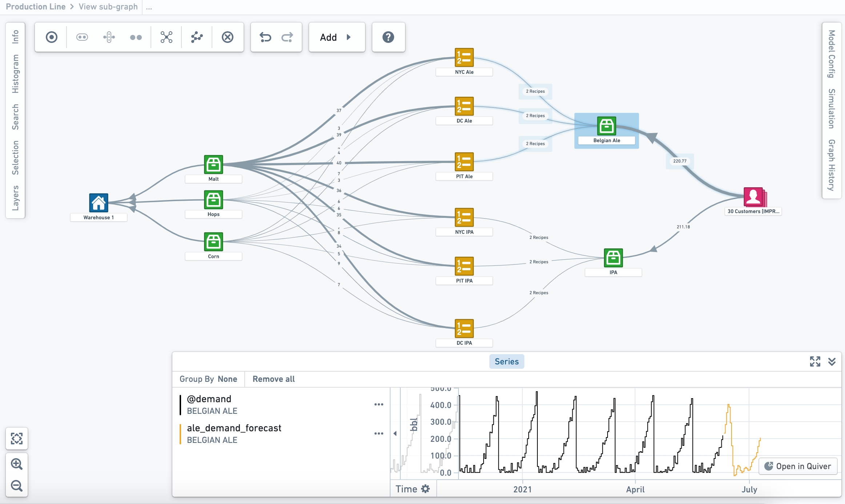Expand the Add menu arrow
The width and height of the screenshot is (845, 504).
point(349,37)
